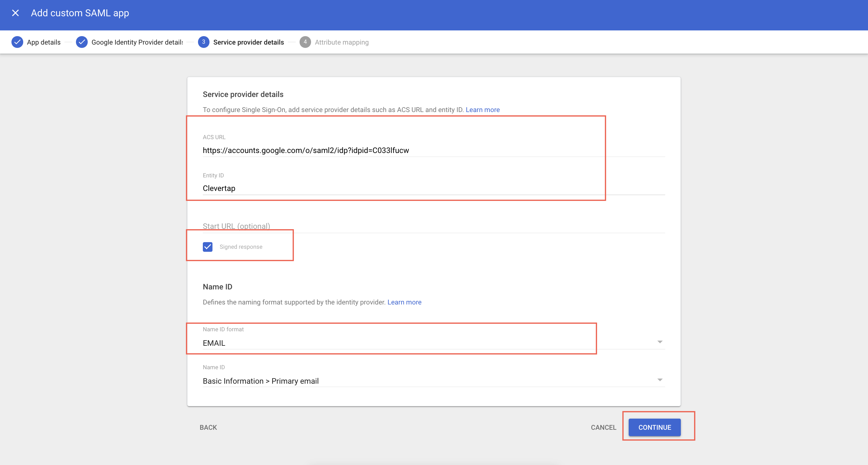868x465 pixels.
Task: Click the BACK button
Action: (208, 427)
